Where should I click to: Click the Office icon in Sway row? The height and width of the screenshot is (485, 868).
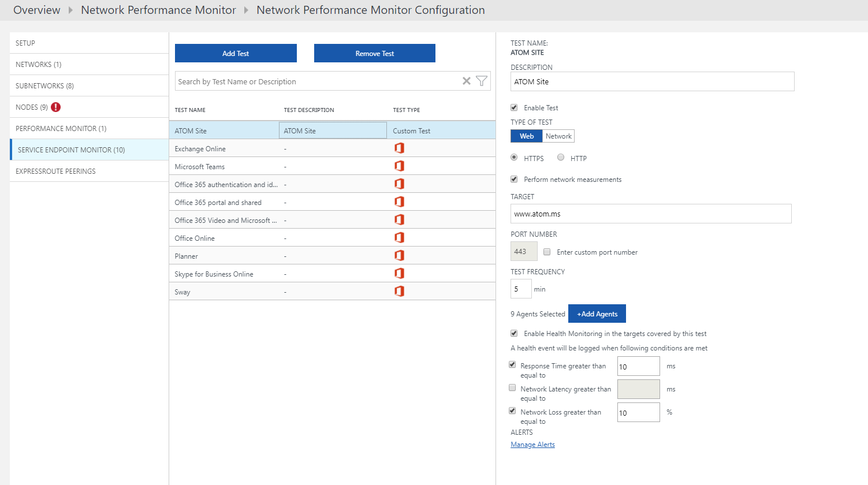coord(399,292)
